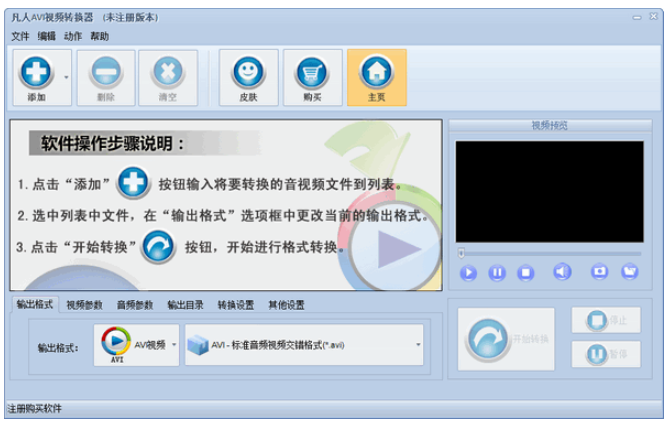Click the 购买 (Buy) shopping cart icon
666x423 pixels.
coord(312,72)
